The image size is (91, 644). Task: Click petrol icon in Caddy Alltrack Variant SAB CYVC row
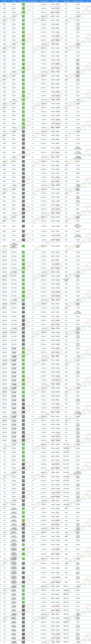click(23, 554)
